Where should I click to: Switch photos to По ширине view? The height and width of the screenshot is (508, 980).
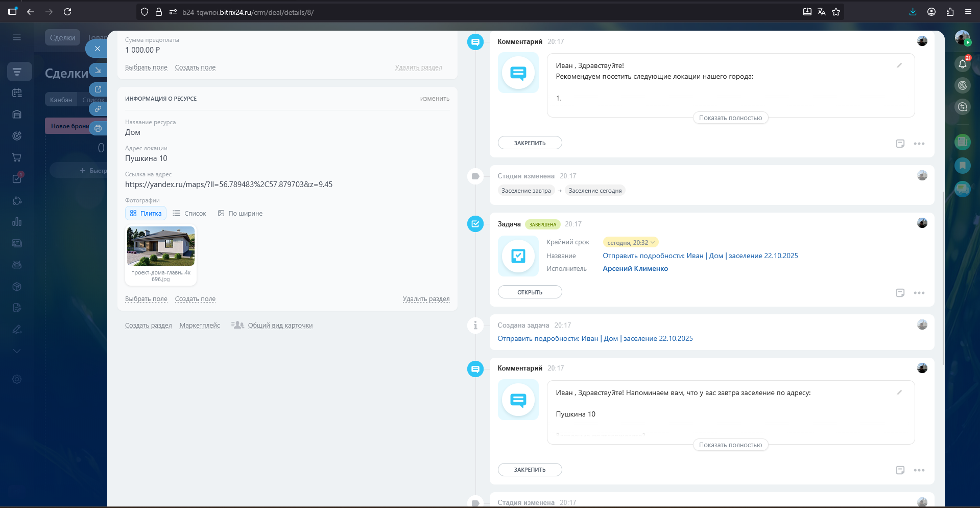tap(240, 213)
